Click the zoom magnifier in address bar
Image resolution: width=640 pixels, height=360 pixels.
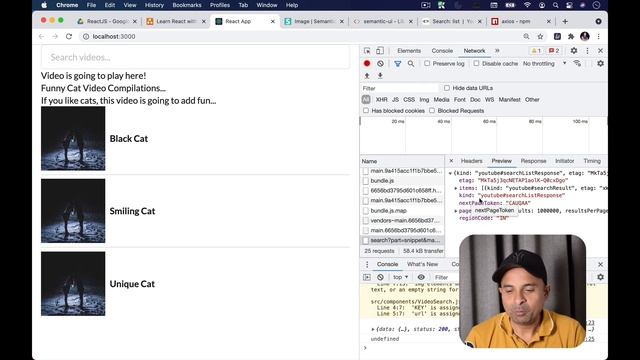point(527,36)
